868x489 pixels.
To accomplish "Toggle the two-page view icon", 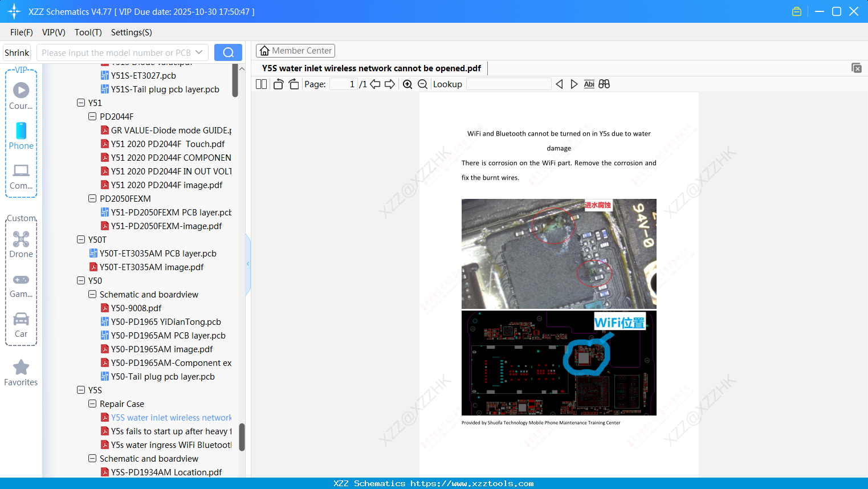I will point(262,84).
